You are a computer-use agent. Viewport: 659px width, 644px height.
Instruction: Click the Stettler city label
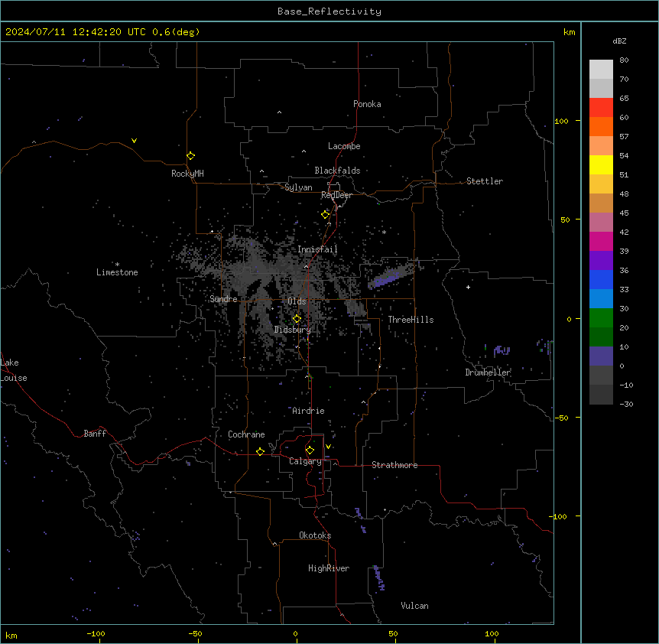coord(485,181)
